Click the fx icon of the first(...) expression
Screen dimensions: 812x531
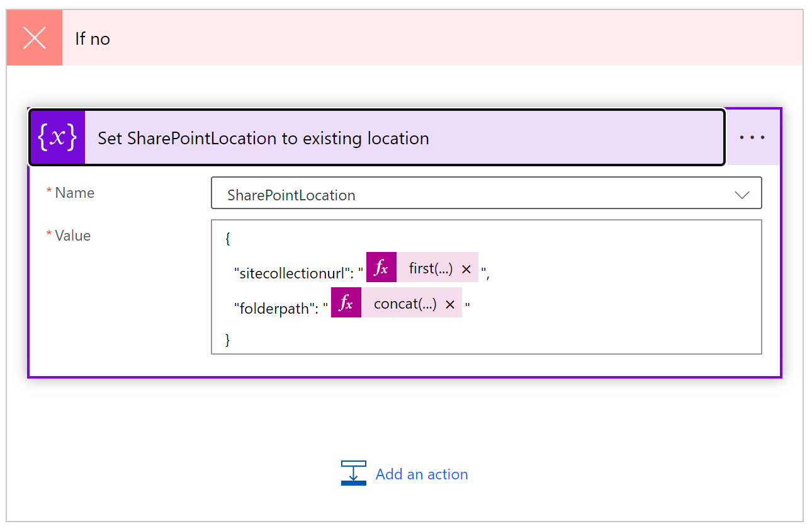pos(381,268)
